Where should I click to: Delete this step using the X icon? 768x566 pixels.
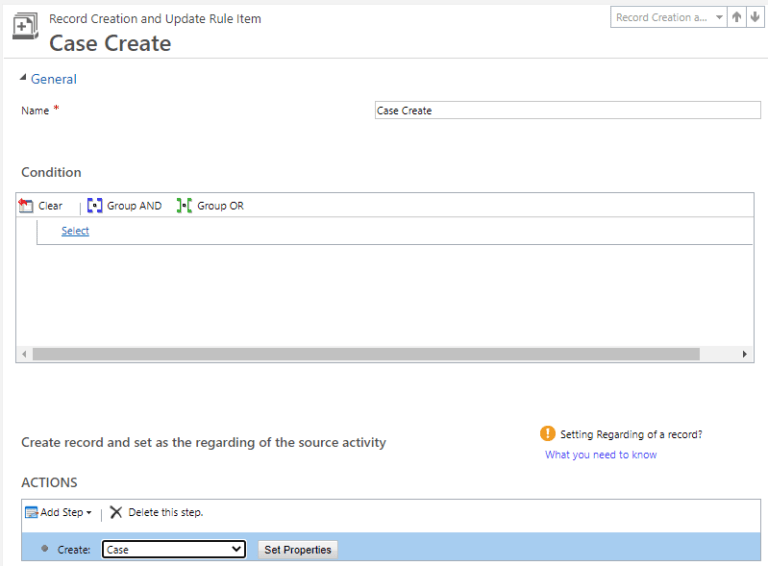[116, 513]
